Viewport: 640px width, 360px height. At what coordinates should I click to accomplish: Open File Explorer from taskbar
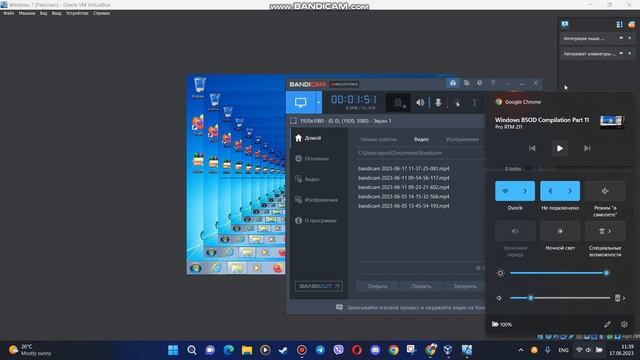(247, 350)
